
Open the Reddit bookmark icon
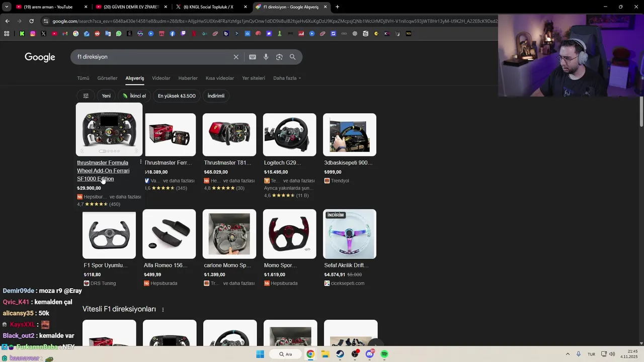(x=97, y=34)
